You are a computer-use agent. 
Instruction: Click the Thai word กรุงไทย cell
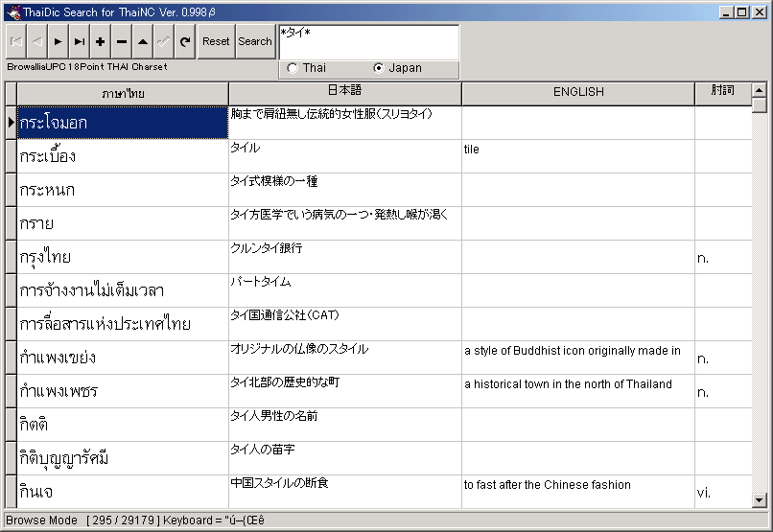(x=123, y=257)
